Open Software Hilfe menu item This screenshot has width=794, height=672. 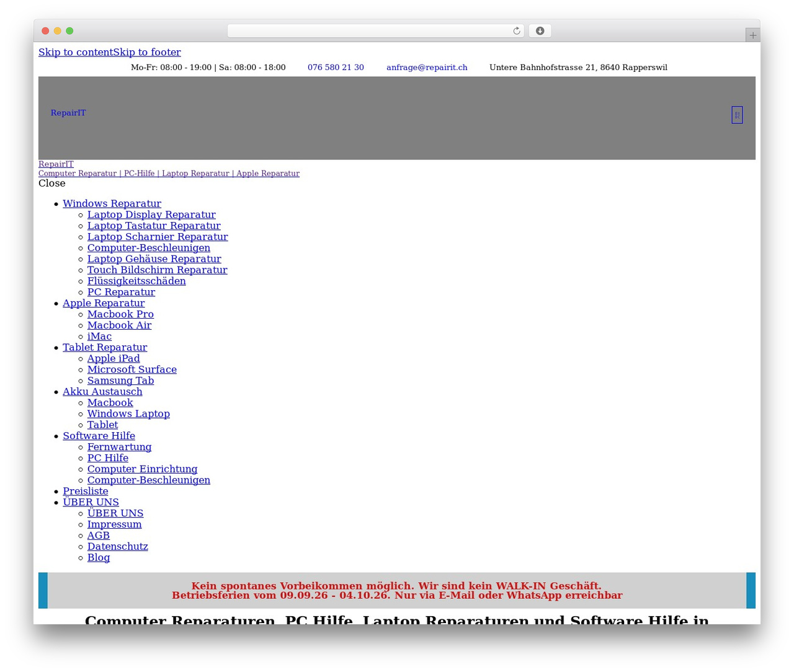click(99, 436)
